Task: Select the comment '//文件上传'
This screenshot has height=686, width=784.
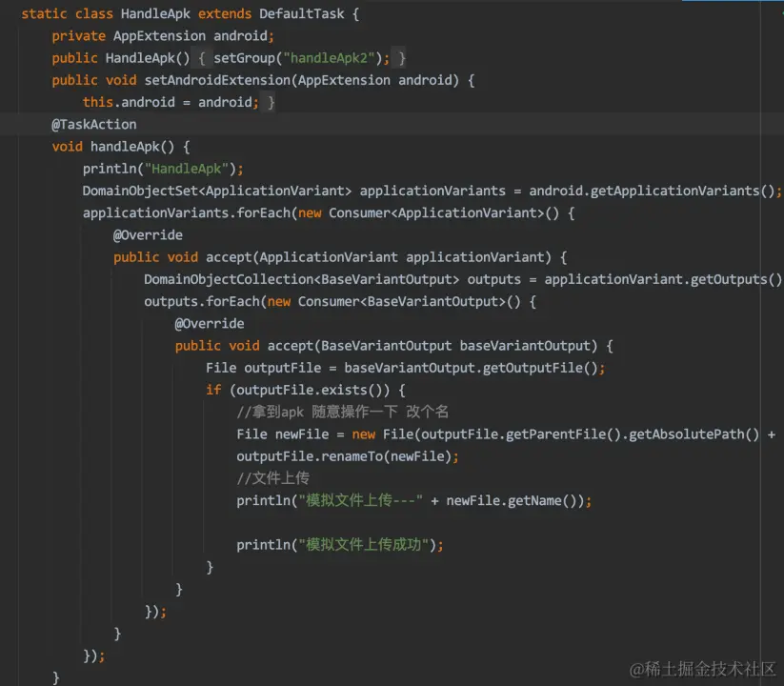Action: pos(273,478)
